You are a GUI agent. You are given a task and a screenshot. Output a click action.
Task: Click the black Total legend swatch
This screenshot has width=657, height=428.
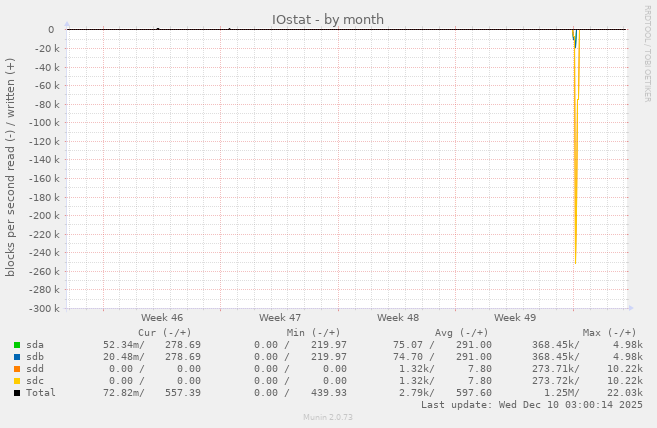click(x=17, y=392)
